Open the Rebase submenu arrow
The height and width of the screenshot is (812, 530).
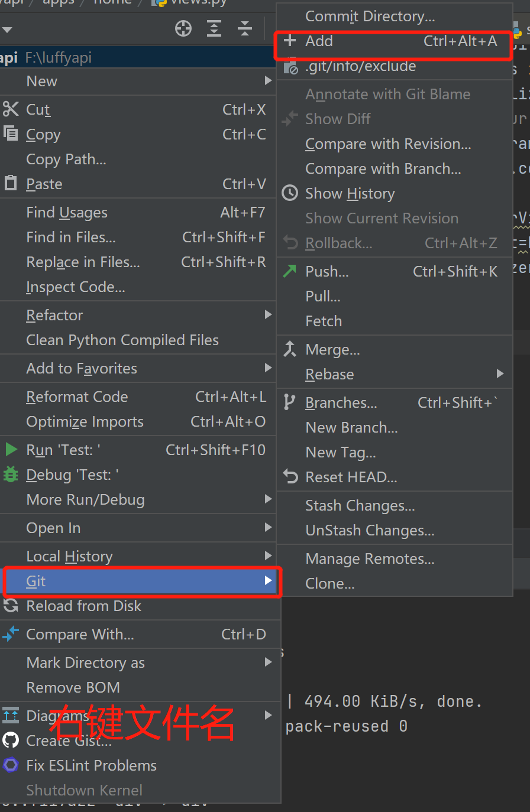coord(500,374)
